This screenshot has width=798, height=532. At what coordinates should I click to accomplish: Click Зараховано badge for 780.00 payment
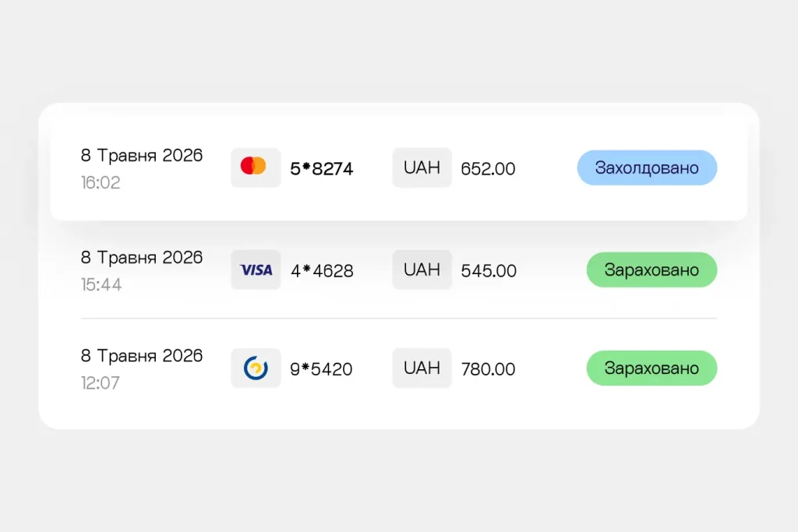pyautogui.click(x=651, y=368)
